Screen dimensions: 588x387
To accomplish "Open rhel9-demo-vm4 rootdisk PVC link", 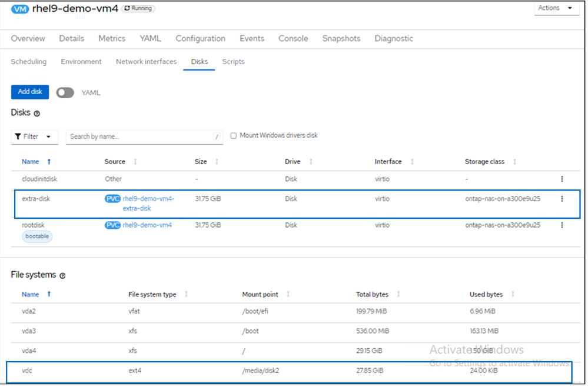I will [147, 225].
